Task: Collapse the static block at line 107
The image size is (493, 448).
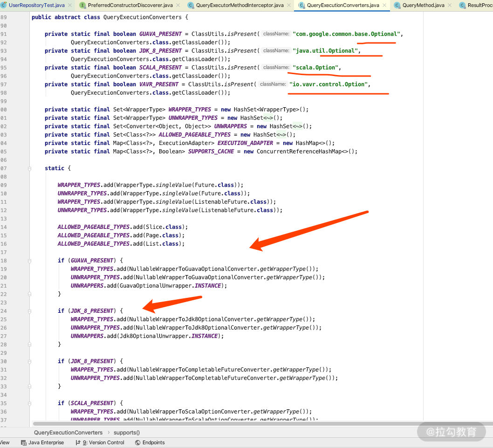Action: (29, 169)
